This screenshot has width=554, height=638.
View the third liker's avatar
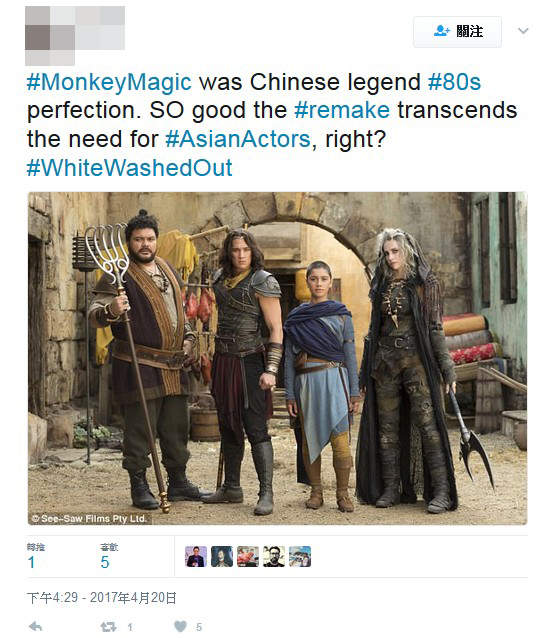(x=248, y=556)
